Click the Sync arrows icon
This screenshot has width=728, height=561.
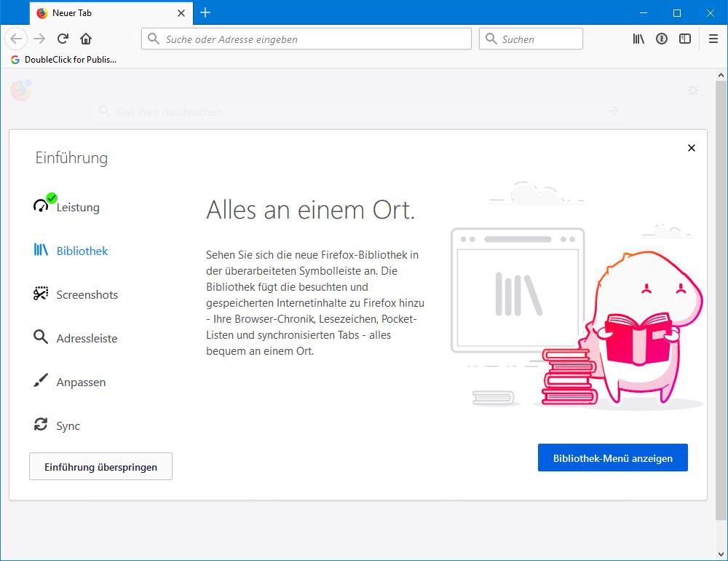point(41,424)
